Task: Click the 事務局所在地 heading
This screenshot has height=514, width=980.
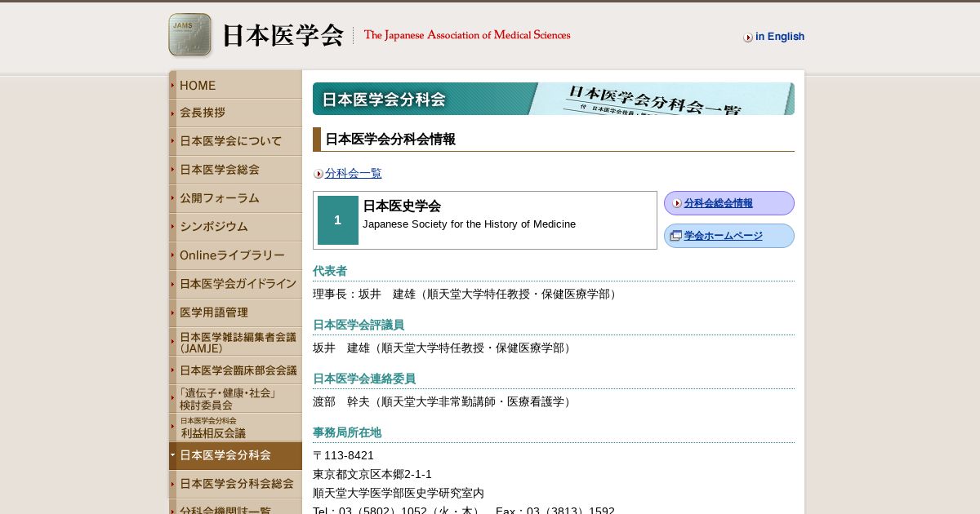Action: pyautogui.click(x=347, y=432)
